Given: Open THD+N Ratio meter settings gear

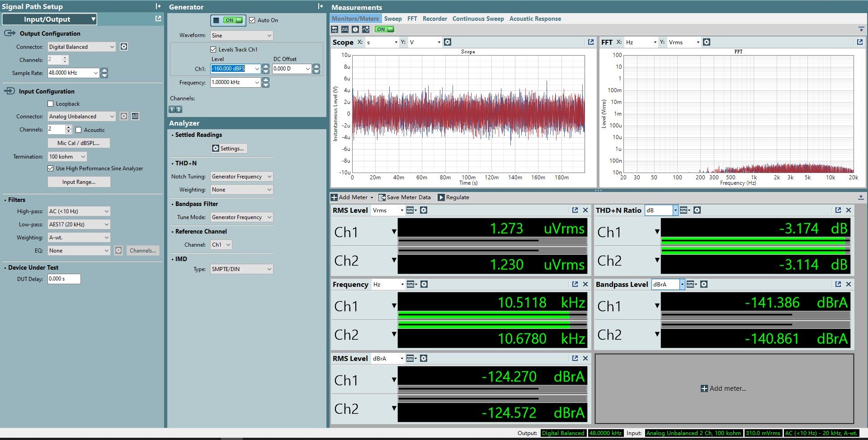Looking at the screenshot, I should click(x=697, y=210).
